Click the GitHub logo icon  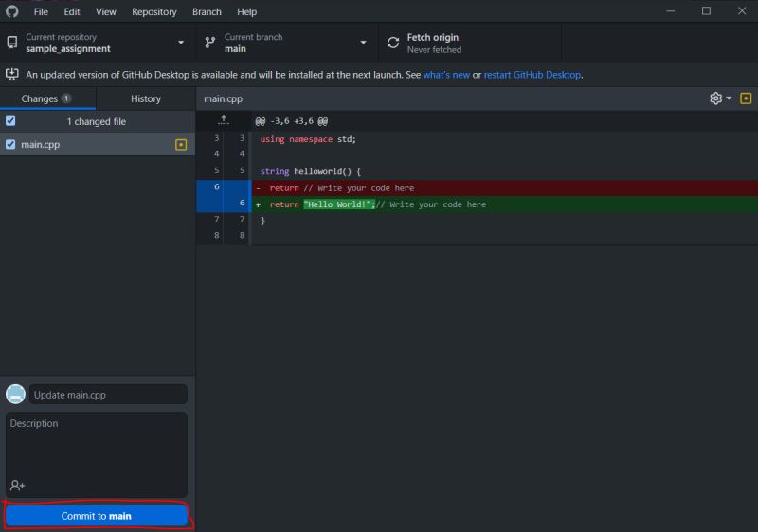[12, 11]
